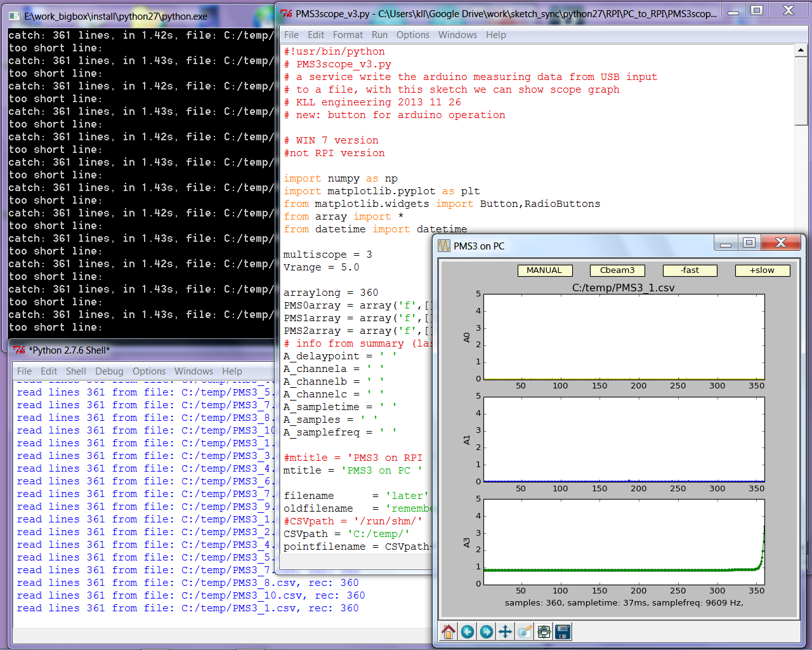Open the Debug menu in Python Shell

(109, 371)
